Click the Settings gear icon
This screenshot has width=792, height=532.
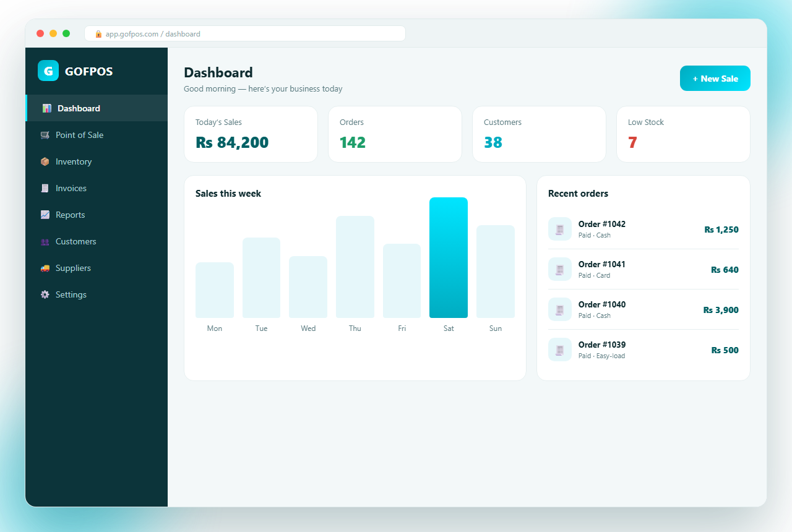pyautogui.click(x=45, y=294)
